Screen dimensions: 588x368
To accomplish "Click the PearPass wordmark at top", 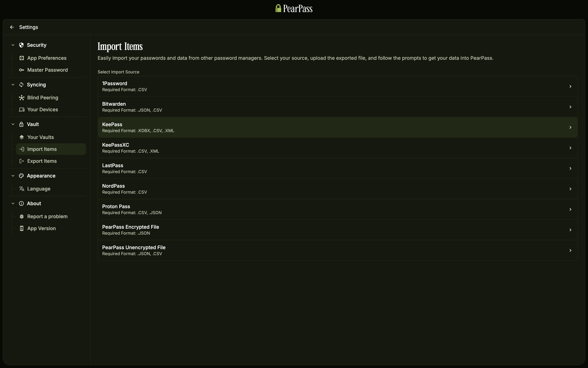I will pyautogui.click(x=298, y=9).
